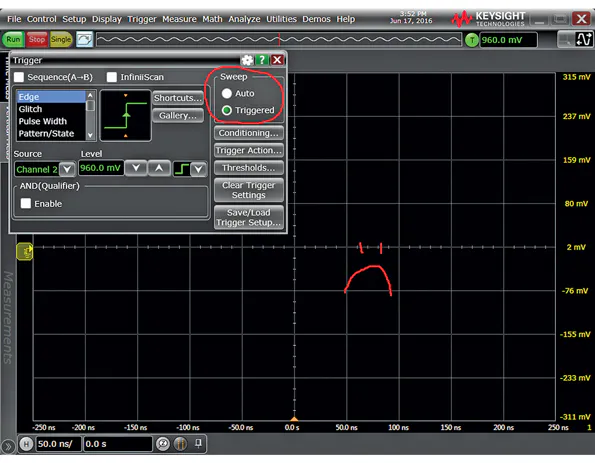Open the Measure menu
Screen dimensions: 595x463
(179, 19)
